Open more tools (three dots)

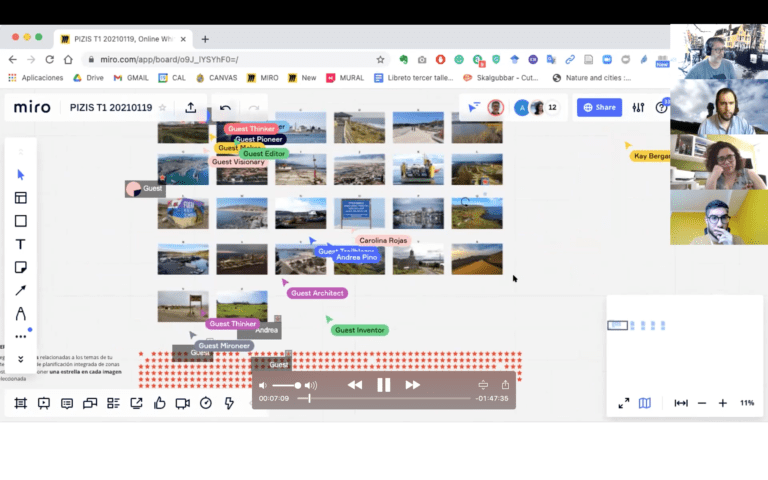point(21,336)
